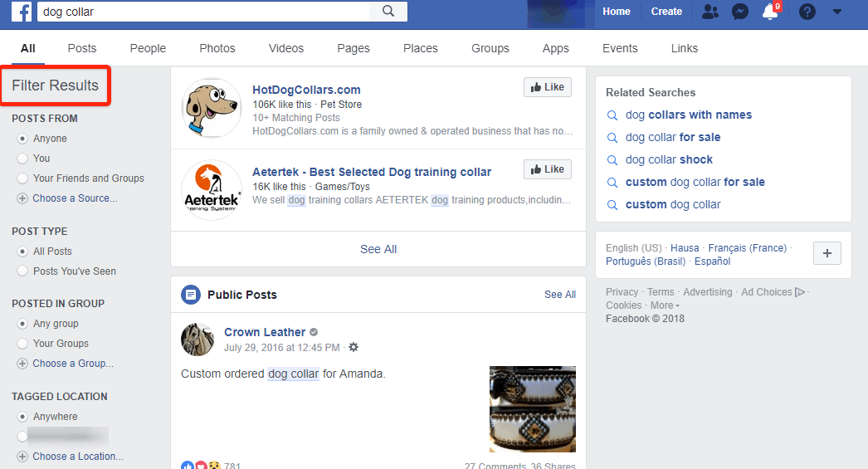Select Your Friends and Groups option
The width and height of the screenshot is (868, 469).
pyautogui.click(x=22, y=178)
